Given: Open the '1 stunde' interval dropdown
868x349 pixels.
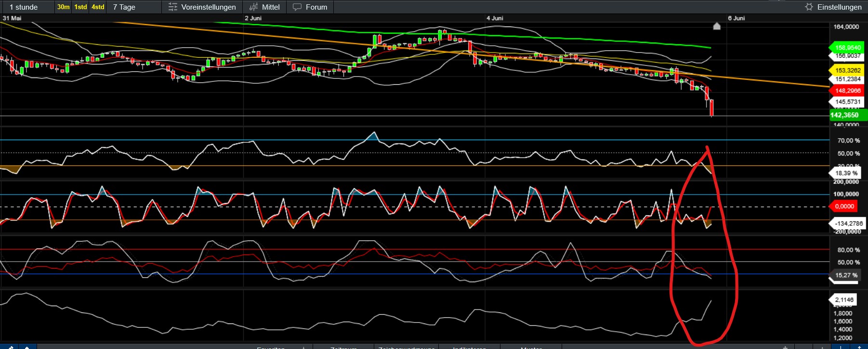Looking at the screenshot, I should (x=24, y=7).
